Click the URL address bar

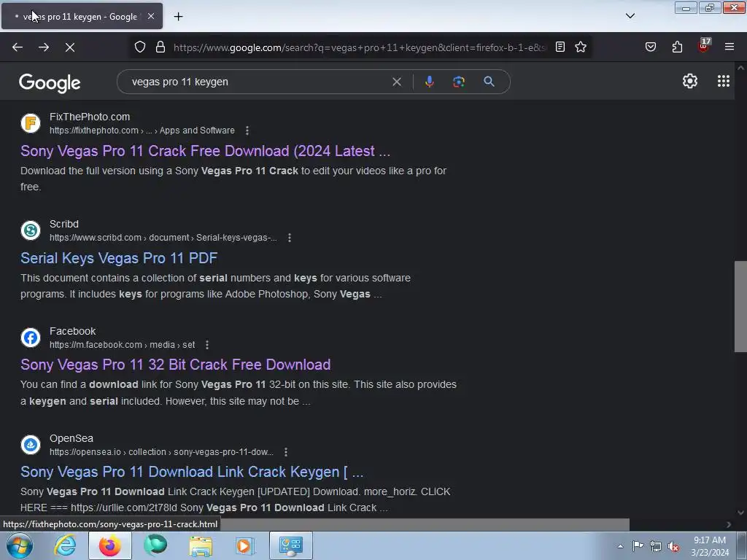[x=360, y=47]
